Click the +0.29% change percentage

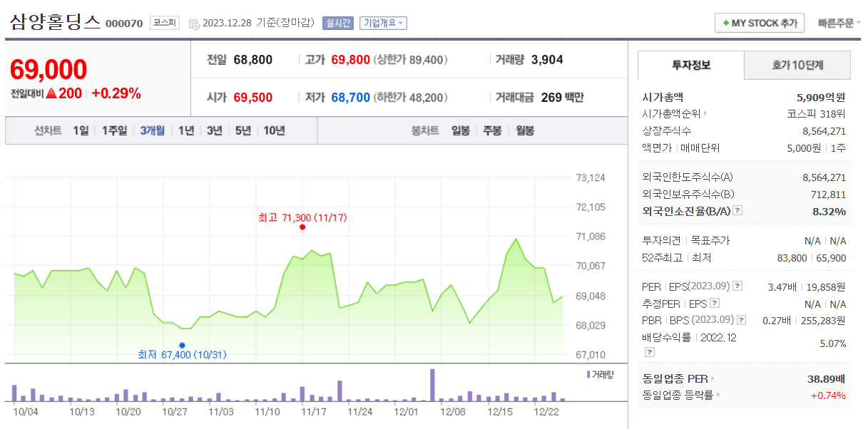coord(116,93)
